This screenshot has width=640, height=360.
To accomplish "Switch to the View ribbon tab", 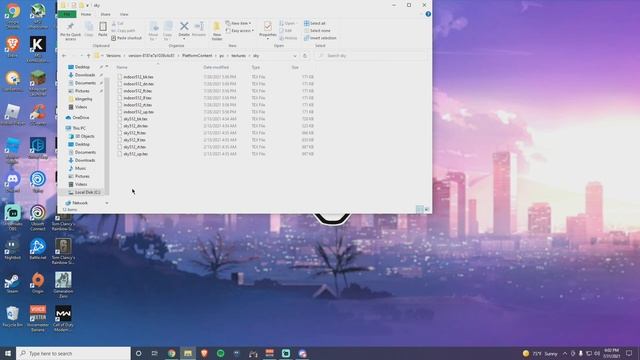I will pos(124,14).
